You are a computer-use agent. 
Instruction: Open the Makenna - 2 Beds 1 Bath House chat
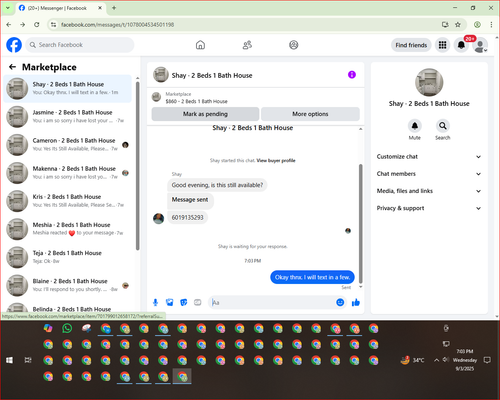(68, 173)
